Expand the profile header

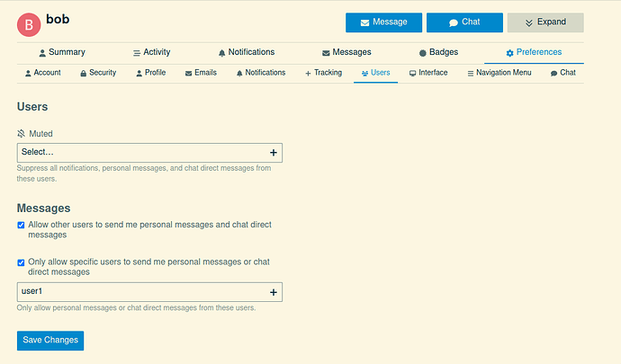click(545, 22)
